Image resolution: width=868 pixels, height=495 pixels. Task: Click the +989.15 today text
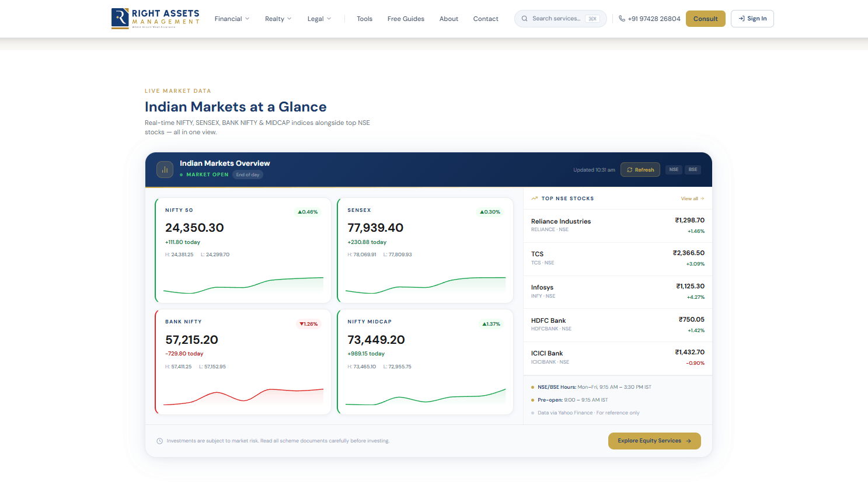366,354
